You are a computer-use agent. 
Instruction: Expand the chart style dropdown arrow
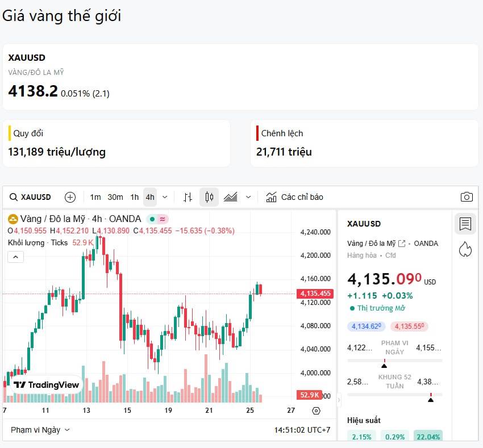(248, 197)
